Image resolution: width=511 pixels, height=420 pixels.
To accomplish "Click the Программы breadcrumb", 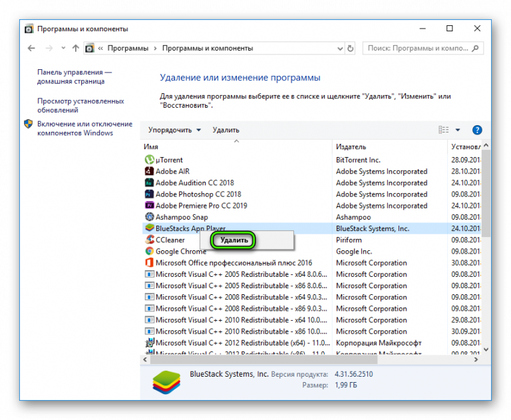I will [128, 49].
